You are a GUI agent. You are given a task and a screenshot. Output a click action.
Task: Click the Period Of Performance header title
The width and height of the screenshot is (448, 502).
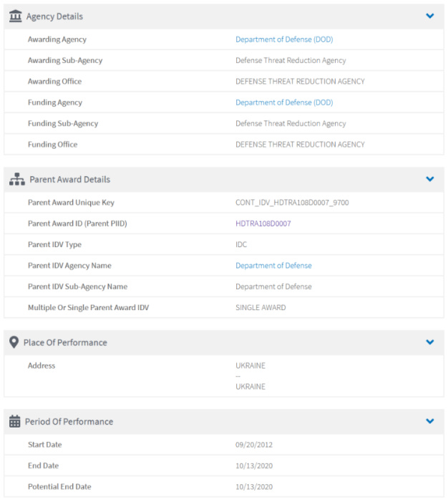[x=69, y=422]
